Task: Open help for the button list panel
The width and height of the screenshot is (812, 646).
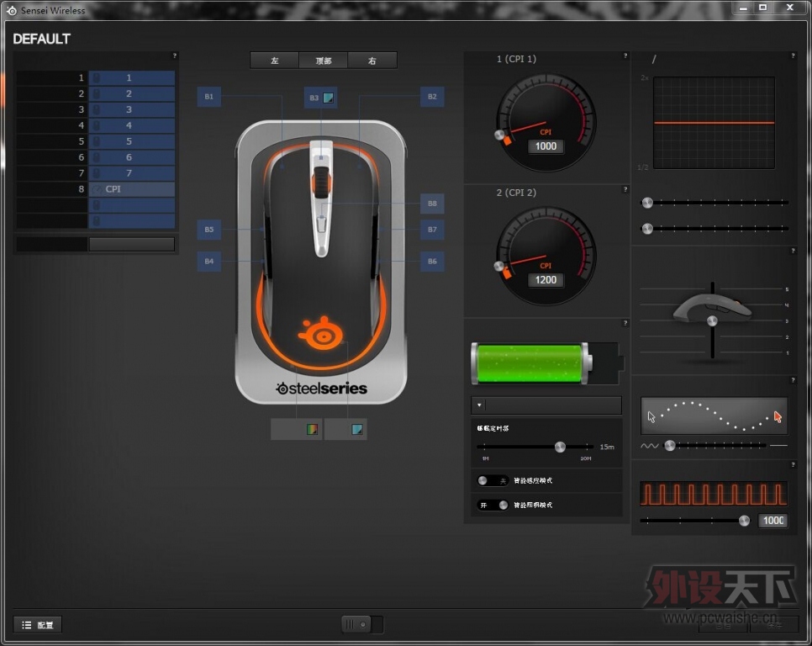Action: 175,56
